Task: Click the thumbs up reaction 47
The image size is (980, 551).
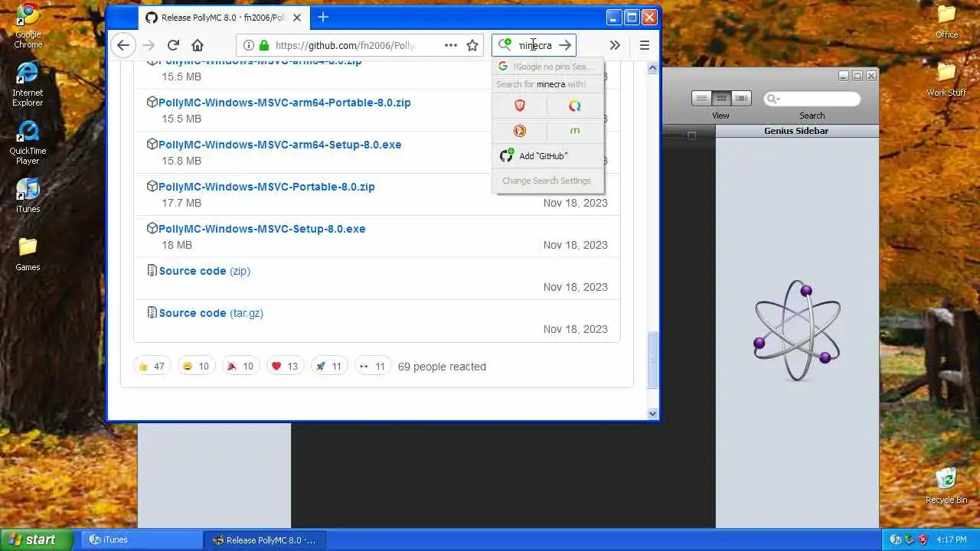Action: click(x=152, y=367)
